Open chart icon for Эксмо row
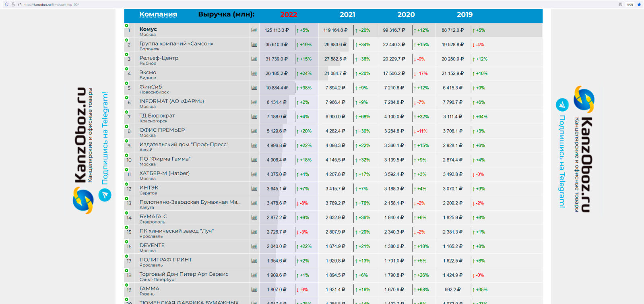The height and width of the screenshot is (304, 644). point(254,74)
